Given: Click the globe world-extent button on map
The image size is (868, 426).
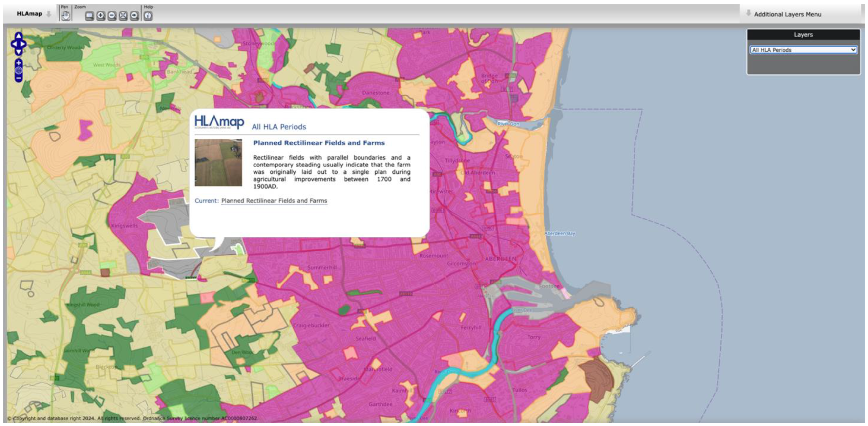Looking at the screenshot, I should click(x=19, y=71).
